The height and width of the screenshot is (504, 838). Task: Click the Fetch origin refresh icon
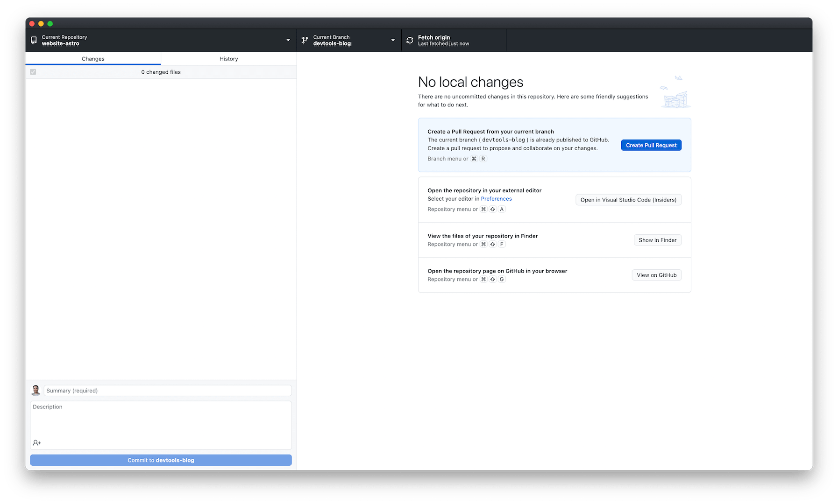click(x=410, y=40)
